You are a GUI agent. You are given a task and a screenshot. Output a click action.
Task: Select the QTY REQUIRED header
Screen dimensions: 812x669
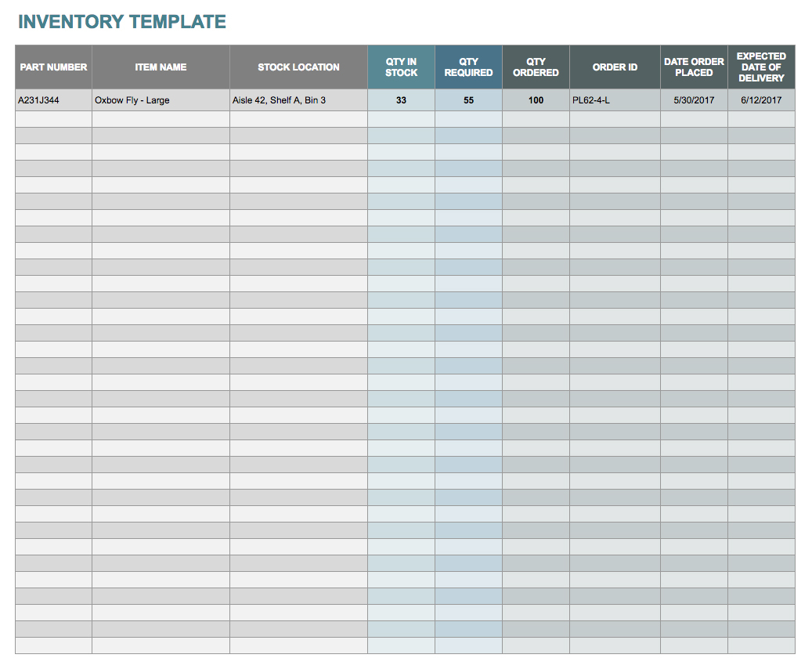click(468, 67)
